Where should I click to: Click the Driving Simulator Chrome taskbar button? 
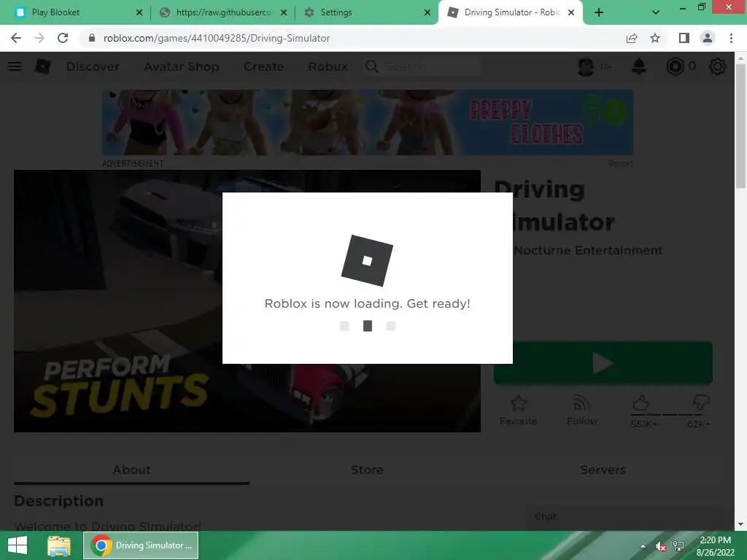point(141,545)
